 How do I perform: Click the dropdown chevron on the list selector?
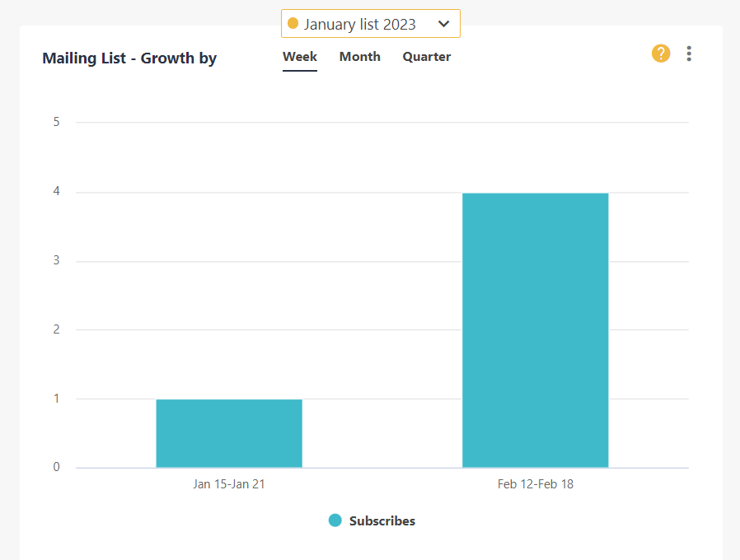tap(444, 24)
